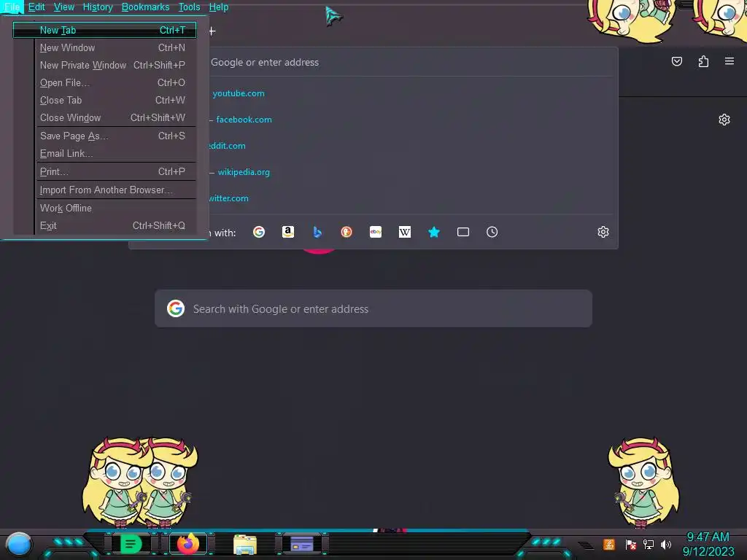747x560 pixels.
Task: Personalize new tab gear icon
Action: tap(724, 120)
